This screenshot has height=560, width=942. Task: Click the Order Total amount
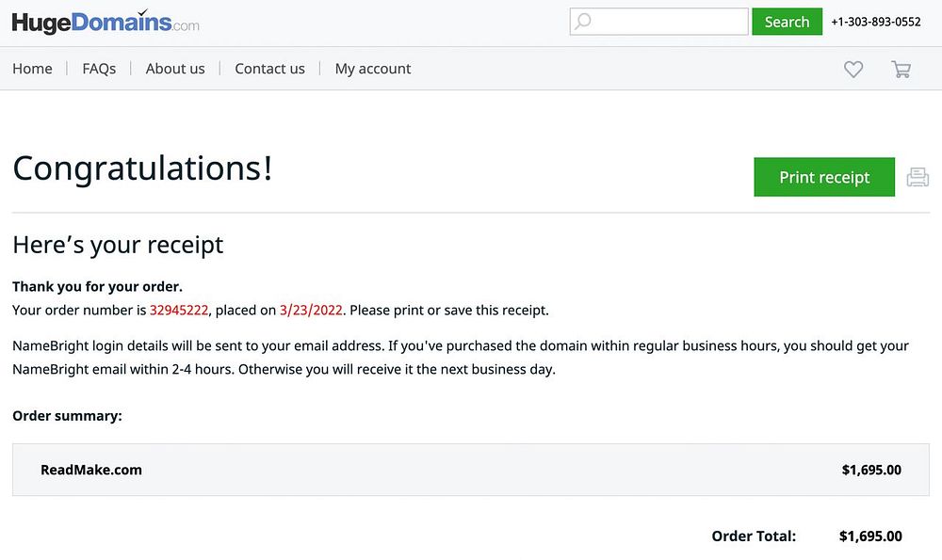870,536
